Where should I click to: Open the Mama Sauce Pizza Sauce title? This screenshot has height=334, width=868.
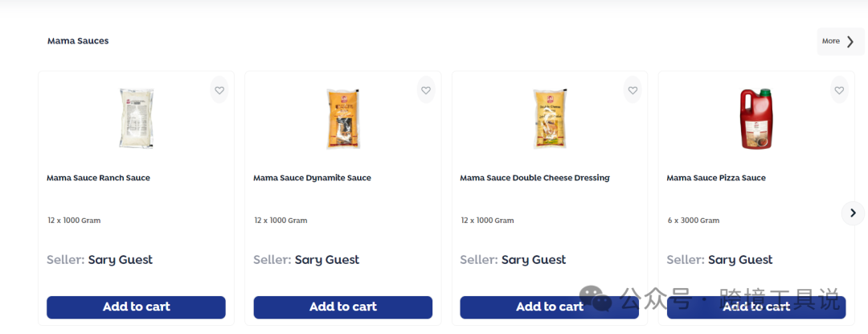click(x=716, y=178)
